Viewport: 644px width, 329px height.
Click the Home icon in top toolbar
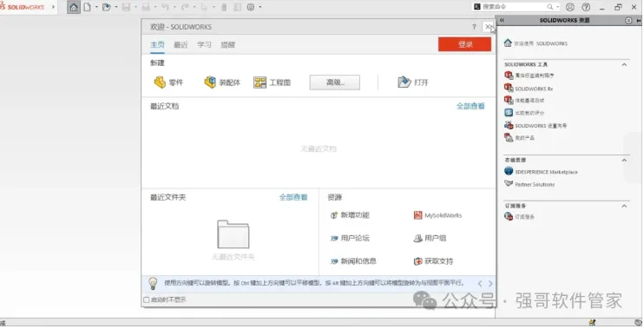coord(74,7)
